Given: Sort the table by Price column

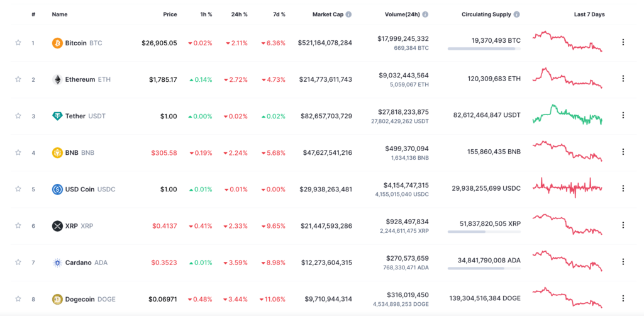Looking at the screenshot, I should point(170,14).
